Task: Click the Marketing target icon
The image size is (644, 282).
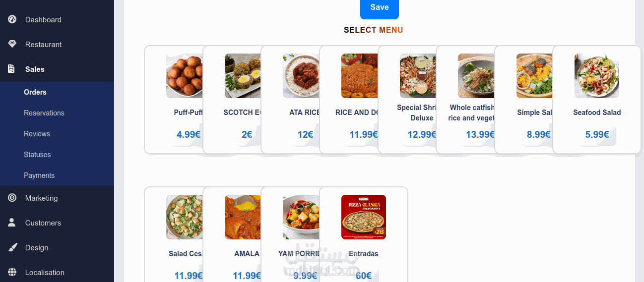Action: click(x=12, y=198)
